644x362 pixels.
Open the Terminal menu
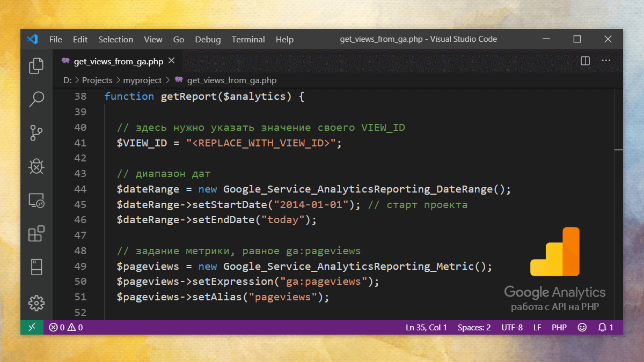click(x=248, y=39)
